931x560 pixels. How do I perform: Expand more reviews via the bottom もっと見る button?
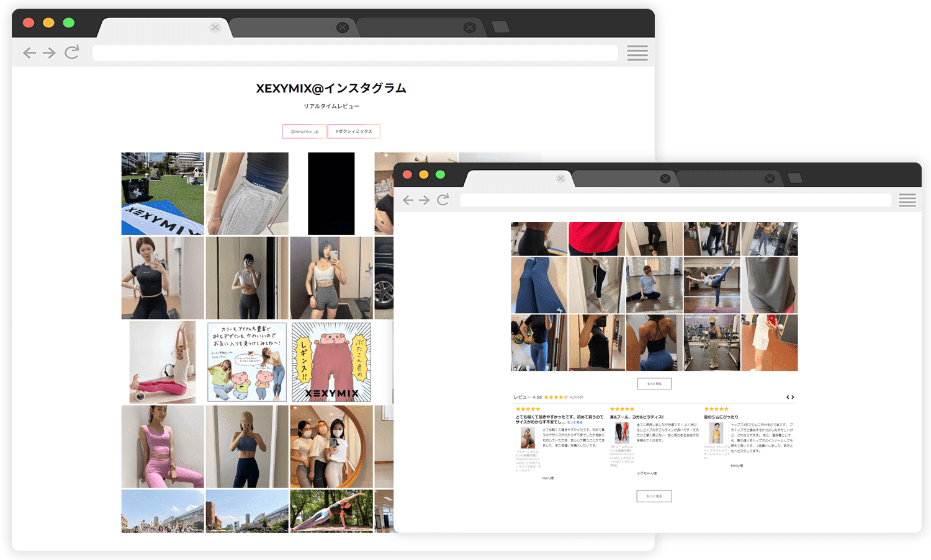[654, 496]
